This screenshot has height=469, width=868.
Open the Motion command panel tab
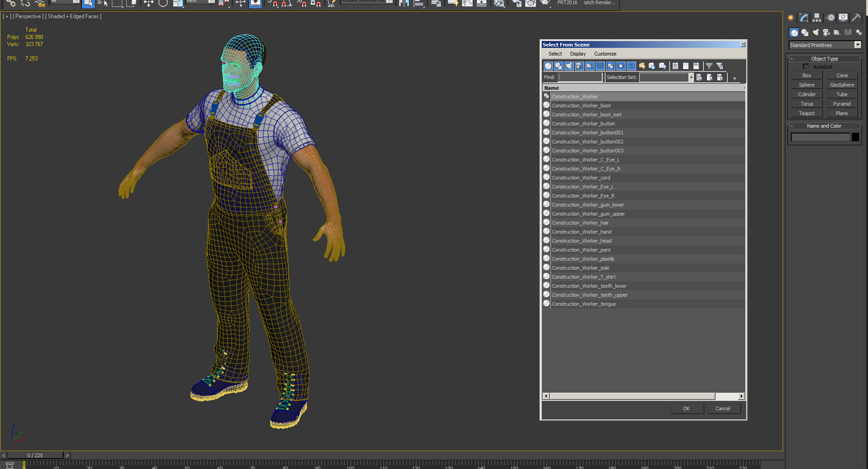coord(830,18)
